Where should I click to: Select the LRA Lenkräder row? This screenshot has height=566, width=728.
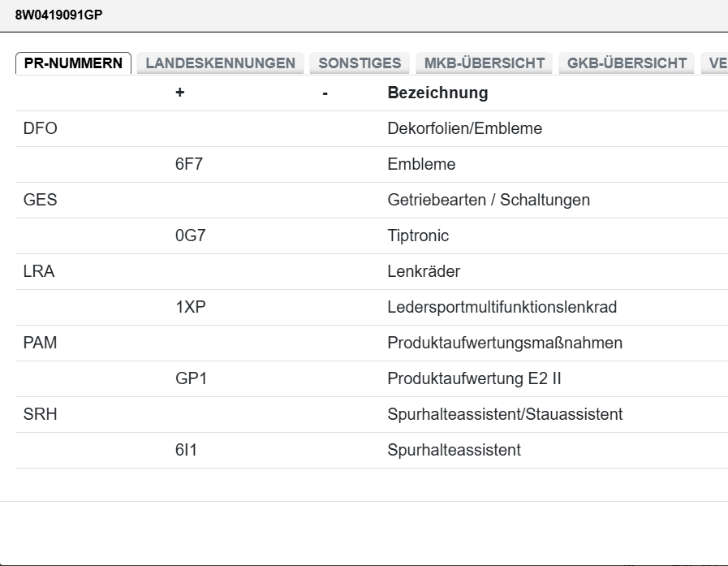372,272
